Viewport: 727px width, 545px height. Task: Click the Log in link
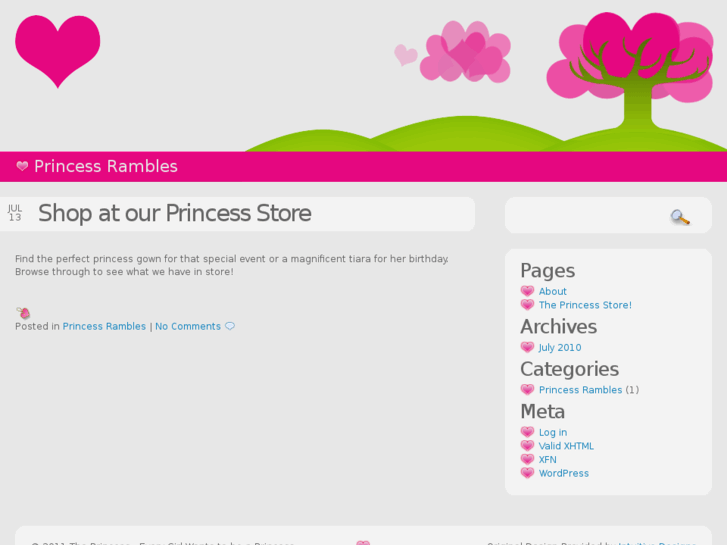coord(553,433)
